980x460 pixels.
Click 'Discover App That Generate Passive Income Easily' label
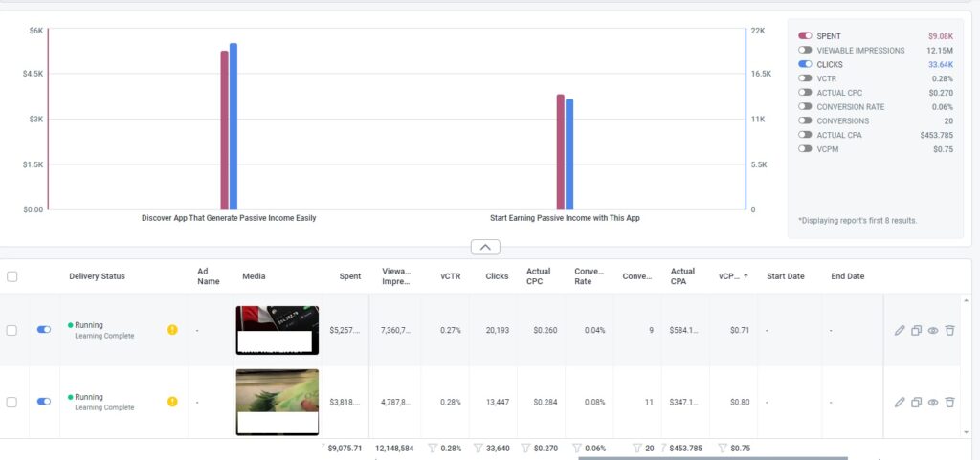coord(229,218)
